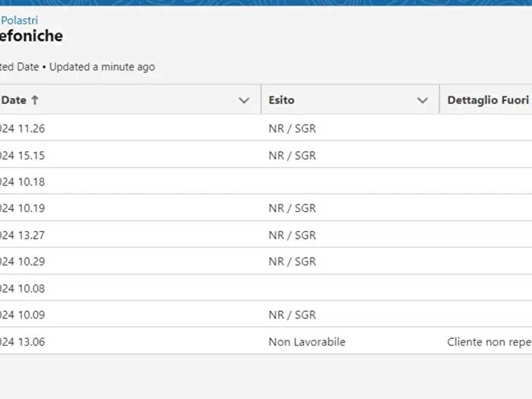
Task: Click NR / SGR in the 10.29 row
Action: coord(292,261)
